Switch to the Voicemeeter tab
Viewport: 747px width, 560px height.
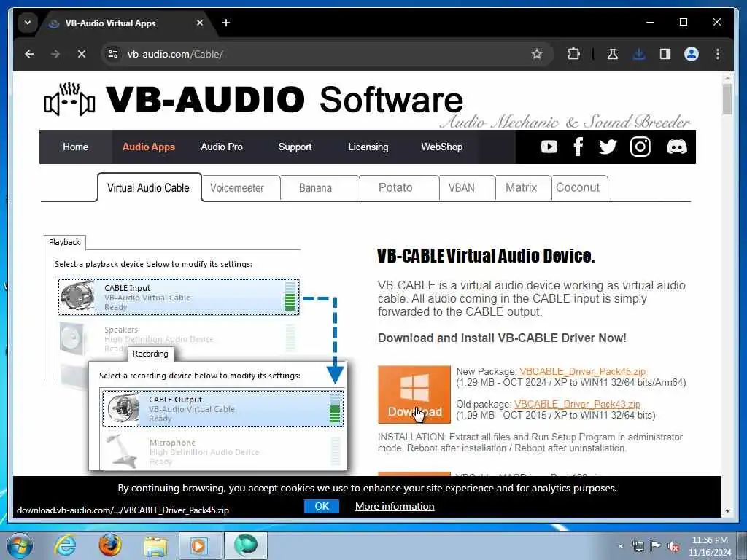tap(237, 187)
